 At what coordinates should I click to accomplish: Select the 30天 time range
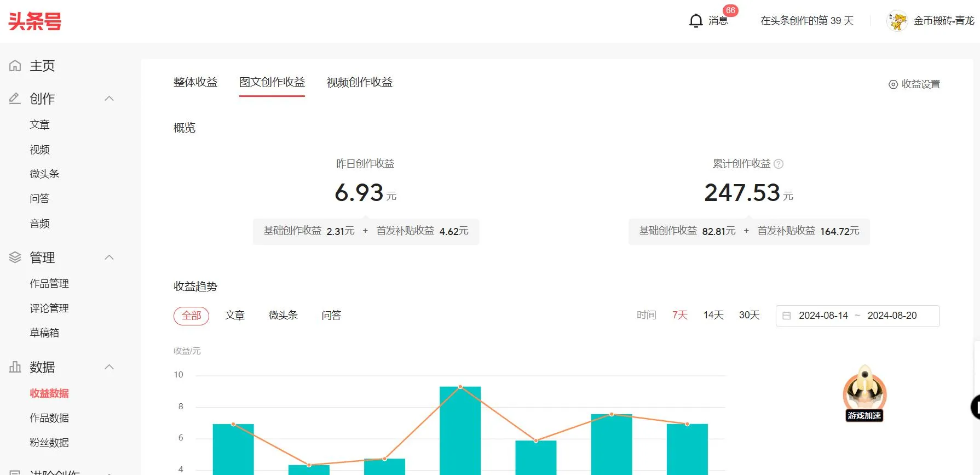(x=750, y=315)
